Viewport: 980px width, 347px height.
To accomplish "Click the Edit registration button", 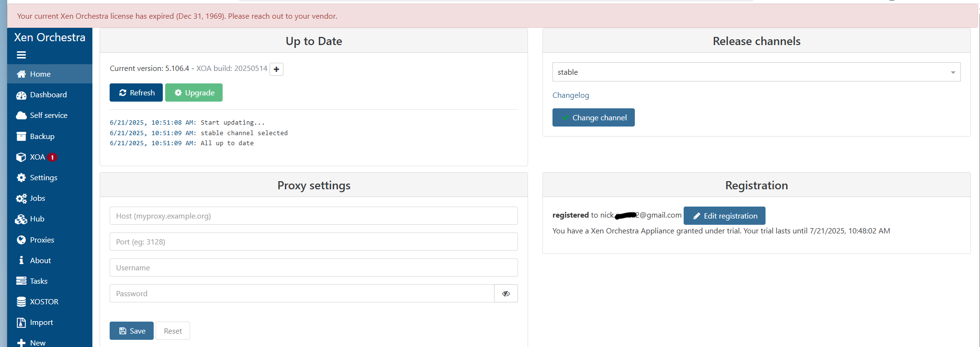I will [x=724, y=216].
